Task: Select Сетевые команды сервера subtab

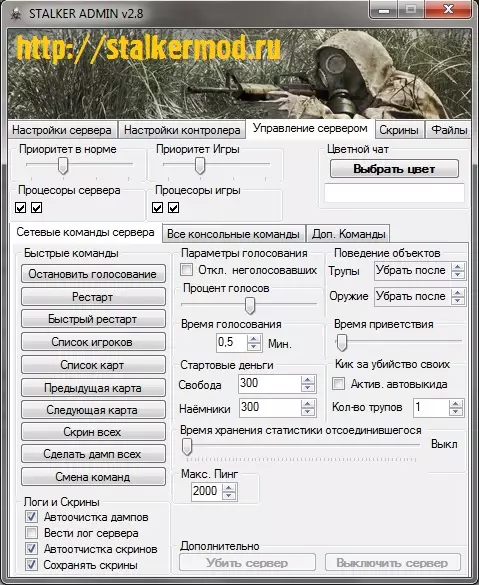Action: point(85,232)
